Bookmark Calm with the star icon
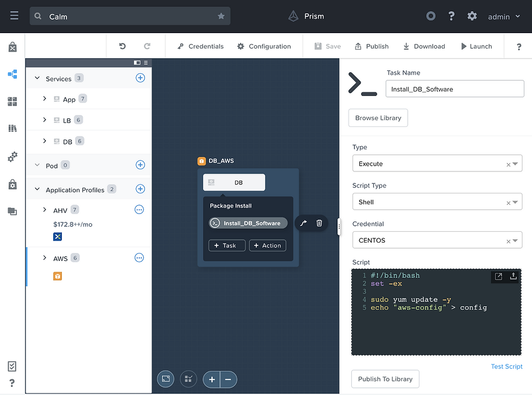The width and height of the screenshot is (532, 395). [221, 16]
